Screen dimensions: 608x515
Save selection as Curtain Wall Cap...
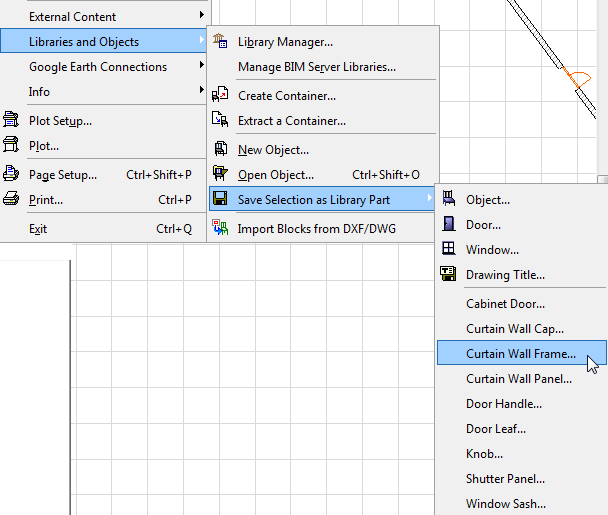coord(522,328)
